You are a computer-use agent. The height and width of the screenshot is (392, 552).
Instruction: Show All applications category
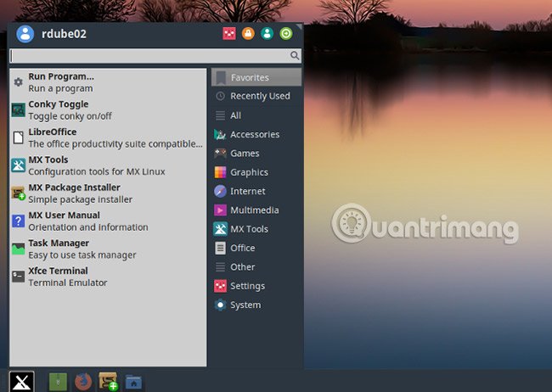[x=256, y=115]
